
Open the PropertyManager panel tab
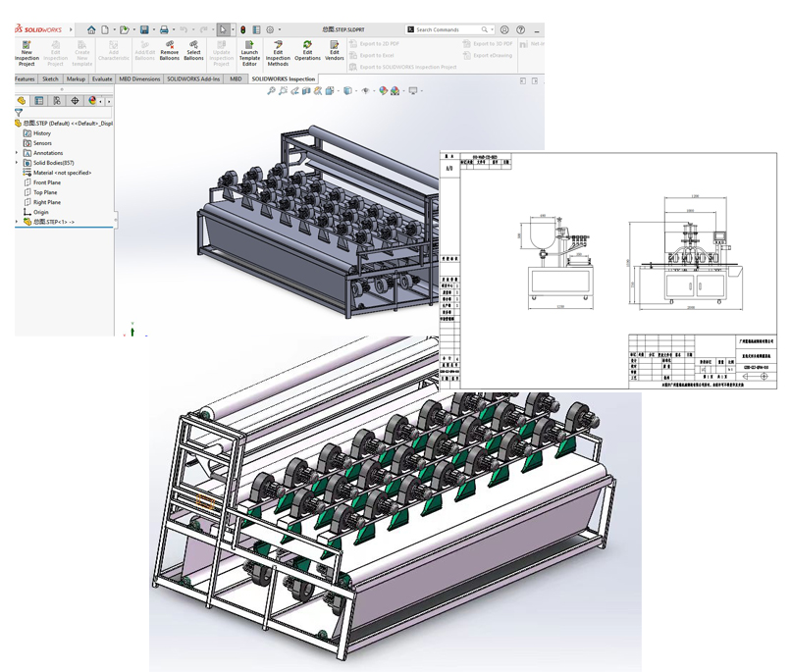39,100
